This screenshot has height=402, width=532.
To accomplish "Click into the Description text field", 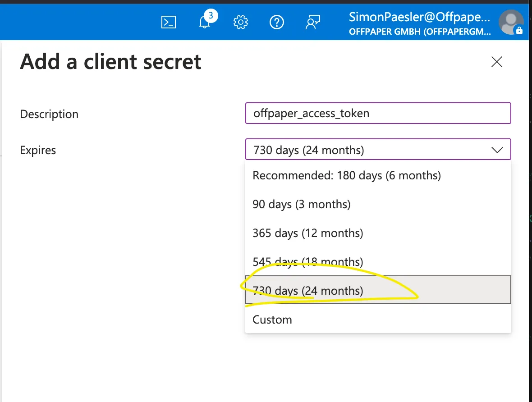I will (x=378, y=113).
